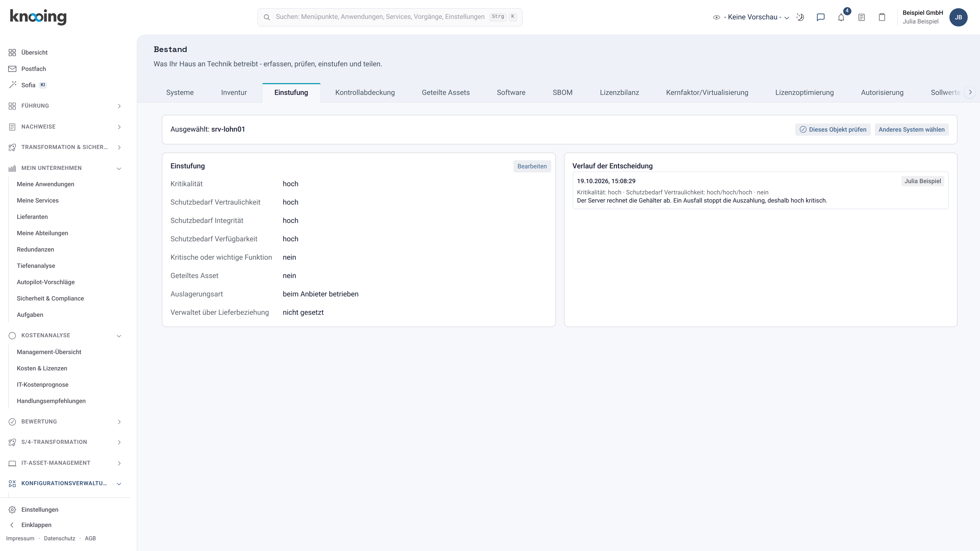980x551 pixels.
Task: Click the JB user avatar
Action: (x=958, y=17)
